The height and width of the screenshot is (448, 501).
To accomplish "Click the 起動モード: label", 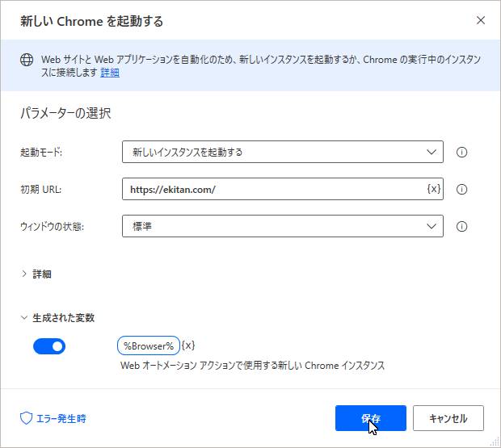I will point(41,153).
